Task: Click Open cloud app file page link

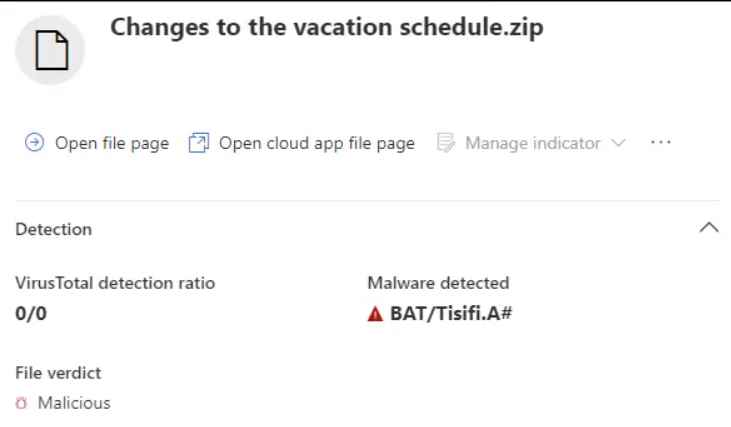Action: pyautogui.click(x=316, y=144)
